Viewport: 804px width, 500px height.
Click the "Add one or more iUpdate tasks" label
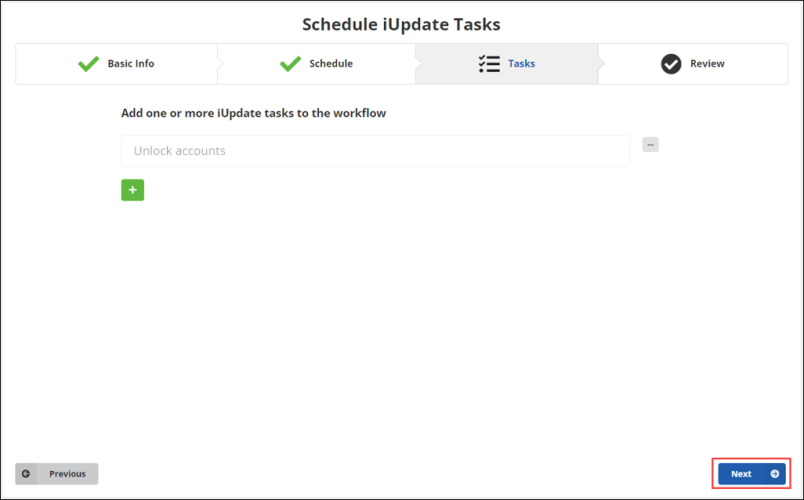click(x=253, y=113)
